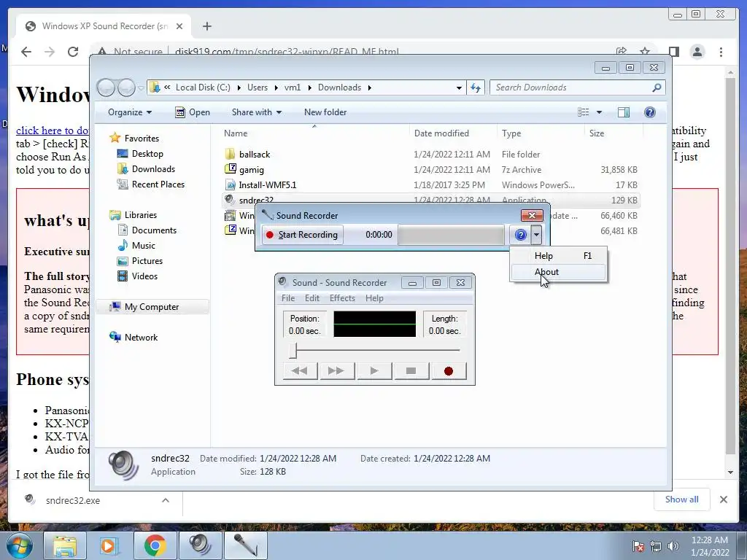Select the Install-WMF5.1 PowerShell file
The width and height of the screenshot is (747, 560).
(x=267, y=184)
